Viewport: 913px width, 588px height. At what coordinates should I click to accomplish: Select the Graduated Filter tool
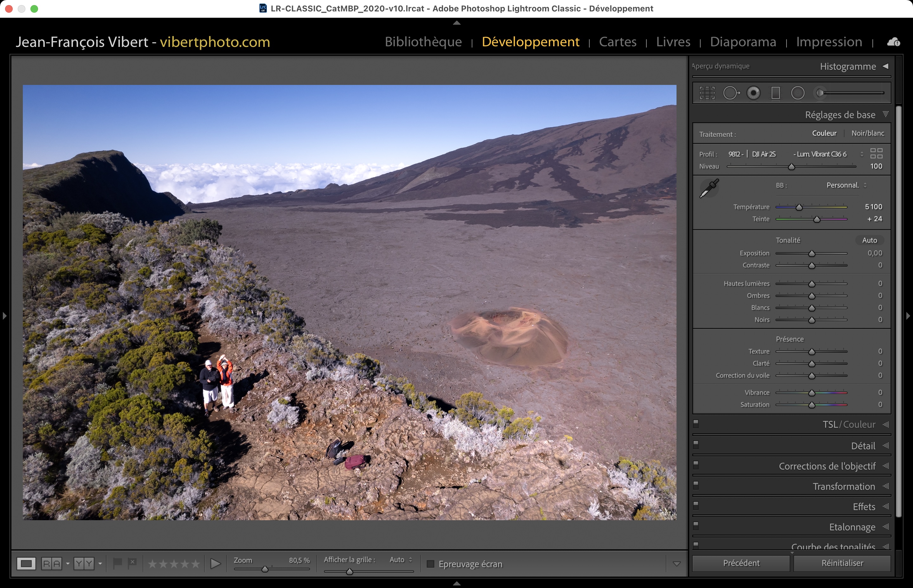775,93
